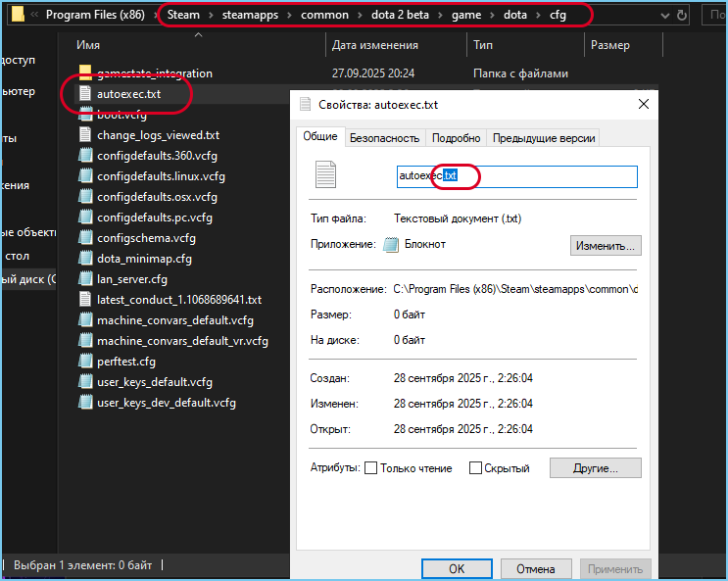Expand the chevron after Steam breadcrumb
728x581 pixels.
pos(211,16)
